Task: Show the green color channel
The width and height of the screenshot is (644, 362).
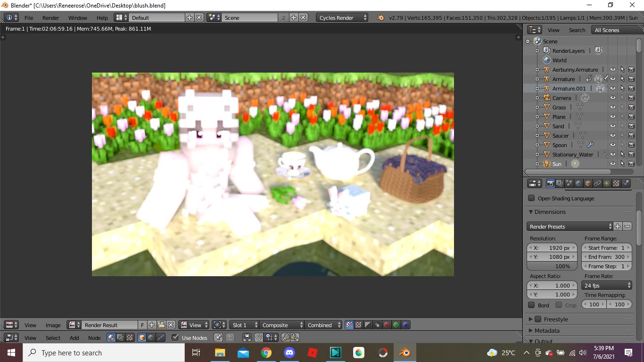Action: [396, 325]
